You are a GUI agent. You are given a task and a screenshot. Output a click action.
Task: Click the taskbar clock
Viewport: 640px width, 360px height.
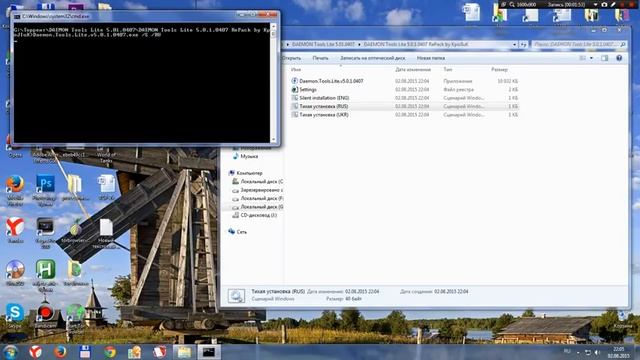[618, 353]
